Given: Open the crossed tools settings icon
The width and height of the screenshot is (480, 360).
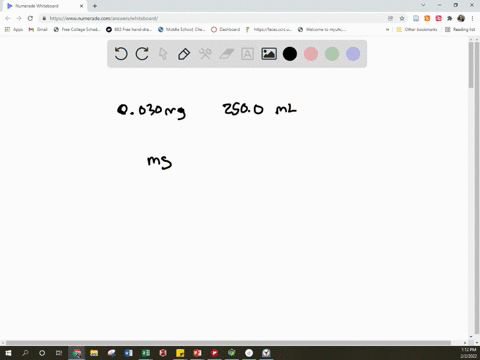Looking at the screenshot, I should [x=205, y=54].
